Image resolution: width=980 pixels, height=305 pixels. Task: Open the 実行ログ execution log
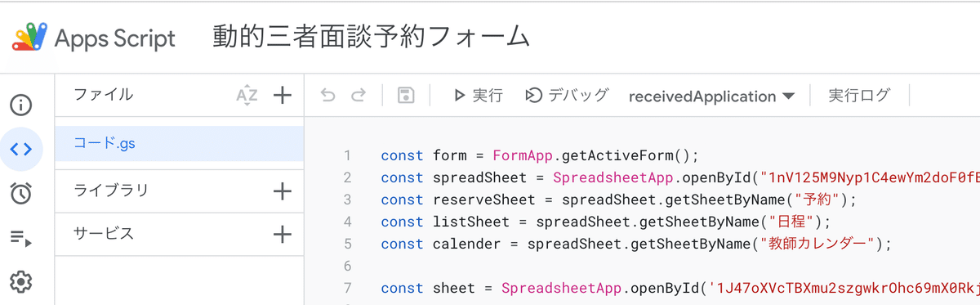tap(859, 96)
